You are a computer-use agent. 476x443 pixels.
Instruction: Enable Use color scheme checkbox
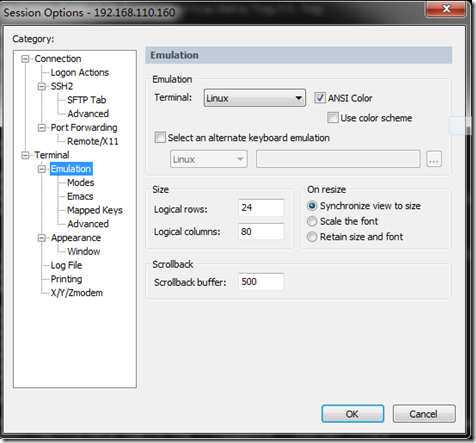(x=333, y=118)
